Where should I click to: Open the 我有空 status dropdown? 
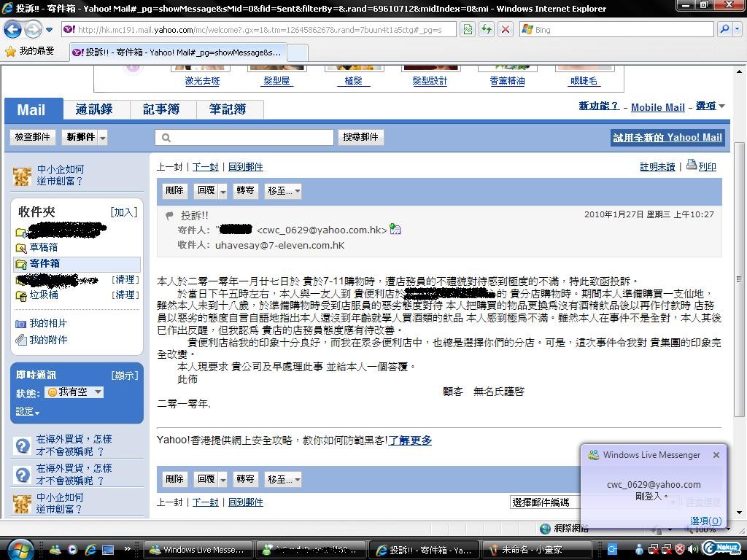pos(74,392)
